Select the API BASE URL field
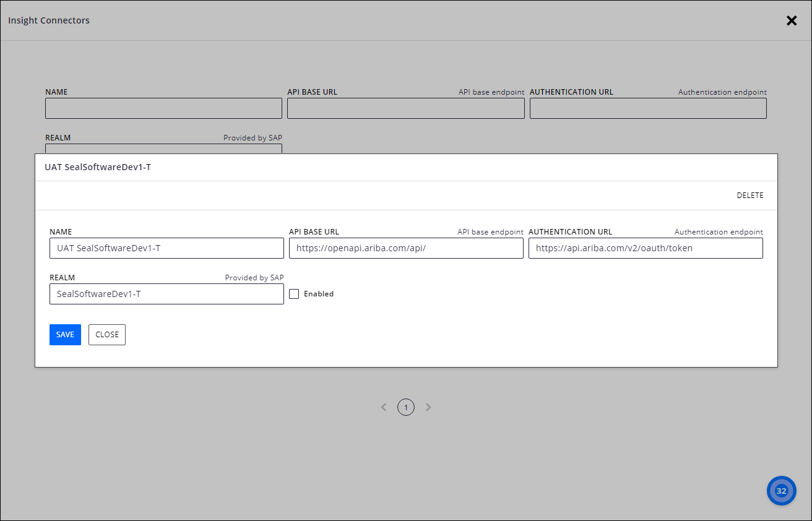 click(x=406, y=248)
